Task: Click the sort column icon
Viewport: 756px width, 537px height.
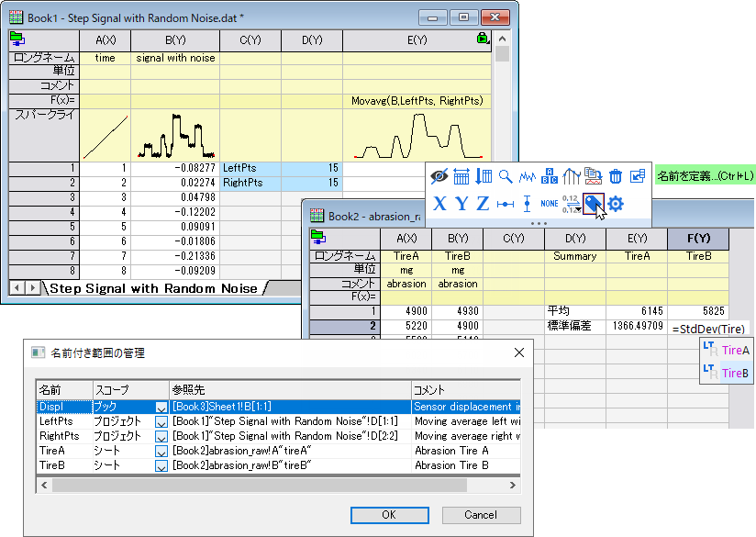Action: tap(484, 176)
